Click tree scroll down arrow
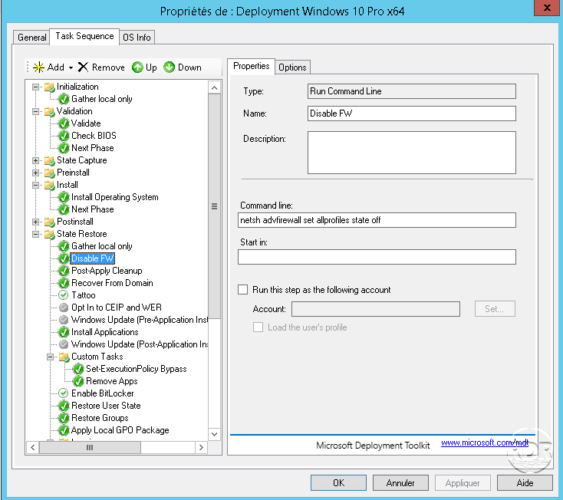Screen dimensions: 563x500 click(x=214, y=434)
